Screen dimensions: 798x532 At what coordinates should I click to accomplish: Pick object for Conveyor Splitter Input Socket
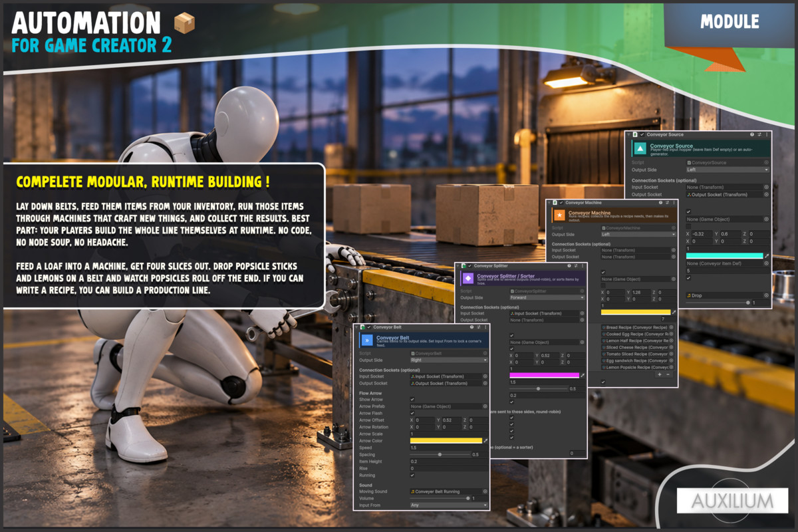click(583, 313)
